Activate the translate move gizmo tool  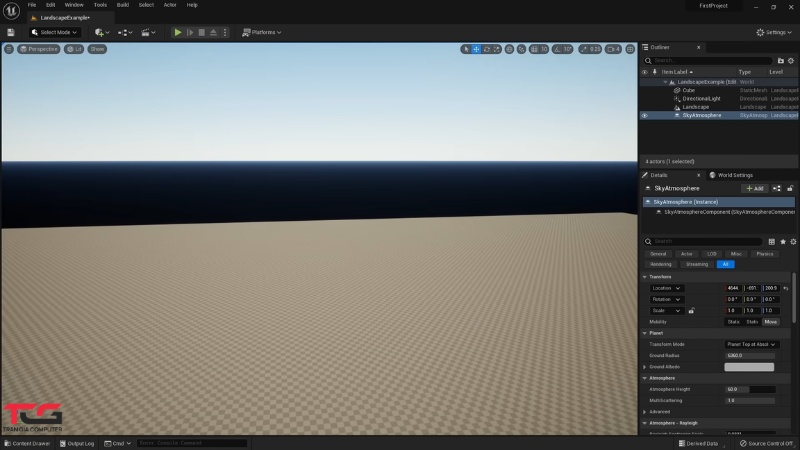coord(476,49)
